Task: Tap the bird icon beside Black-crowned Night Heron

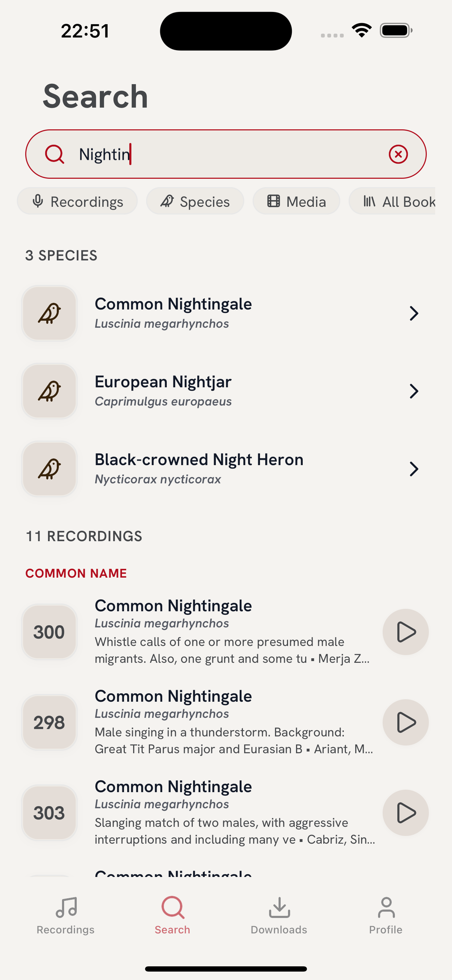Action: (x=49, y=469)
